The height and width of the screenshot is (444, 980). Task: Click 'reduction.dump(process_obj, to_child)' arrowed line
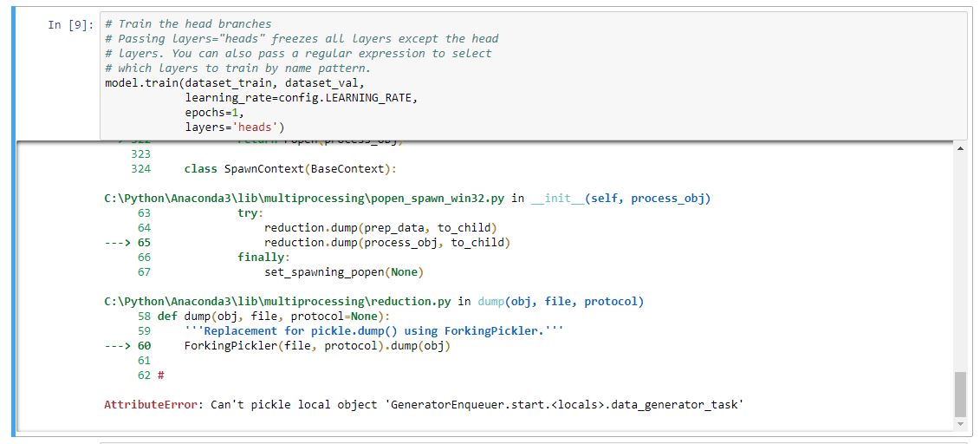click(386, 242)
